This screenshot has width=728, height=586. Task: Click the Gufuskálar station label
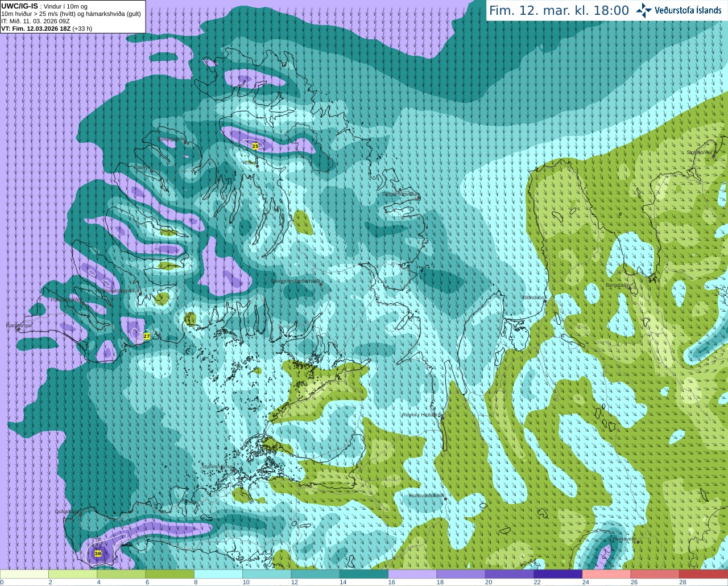pyautogui.click(x=67, y=511)
